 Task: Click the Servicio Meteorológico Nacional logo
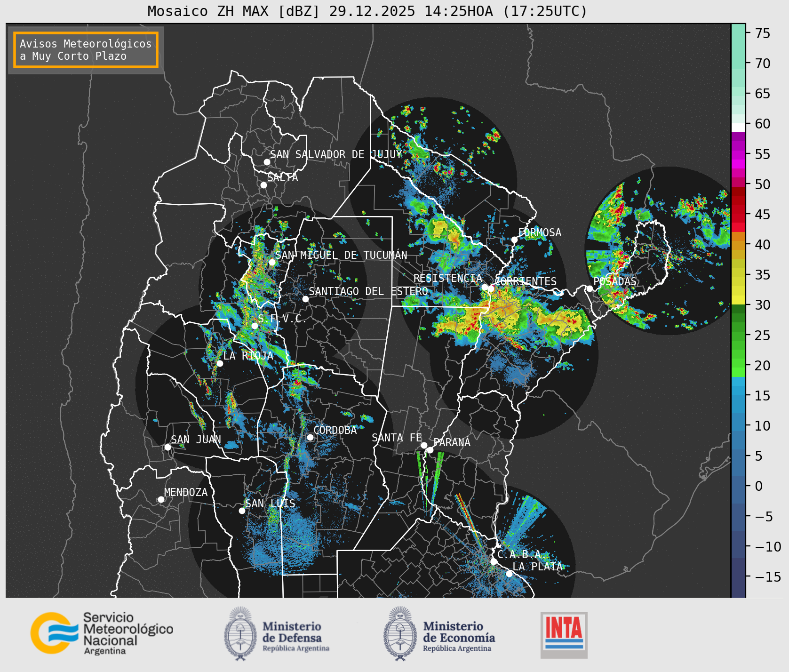pyautogui.click(x=102, y=633)
